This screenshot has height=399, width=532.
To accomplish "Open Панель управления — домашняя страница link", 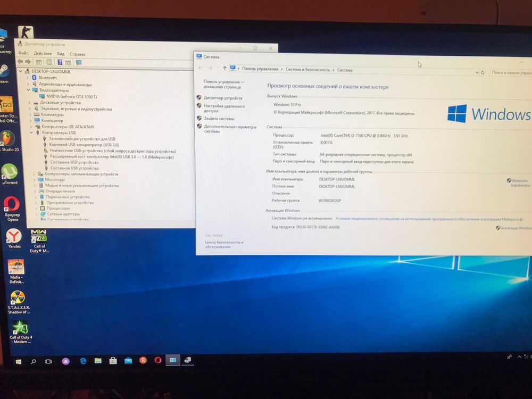I will [223, 84].
